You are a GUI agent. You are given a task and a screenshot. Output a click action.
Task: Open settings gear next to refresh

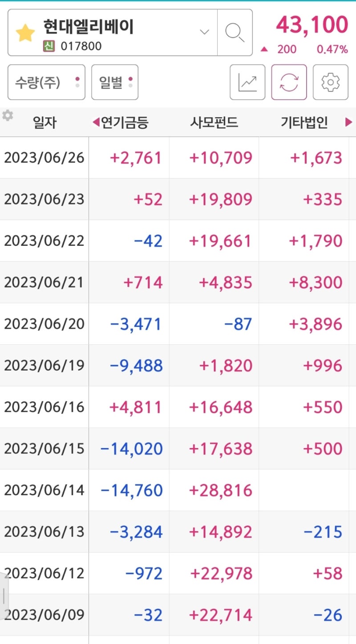tap(330, 82)
